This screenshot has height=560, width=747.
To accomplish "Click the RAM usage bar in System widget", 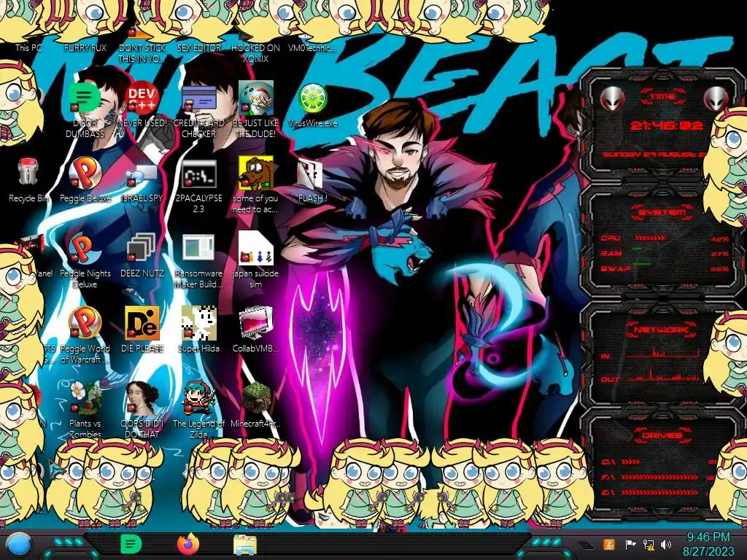I will coord(637,249).
